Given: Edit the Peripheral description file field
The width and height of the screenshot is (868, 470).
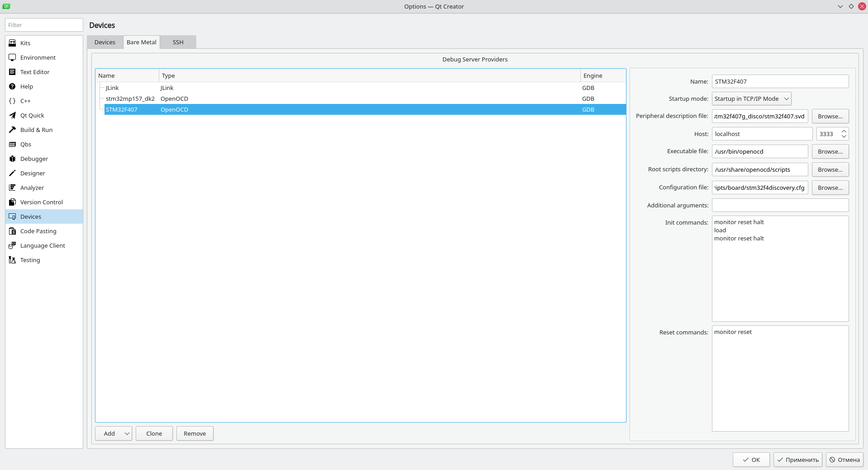Looking at the screenshot, I should click(x=760, y=116).
